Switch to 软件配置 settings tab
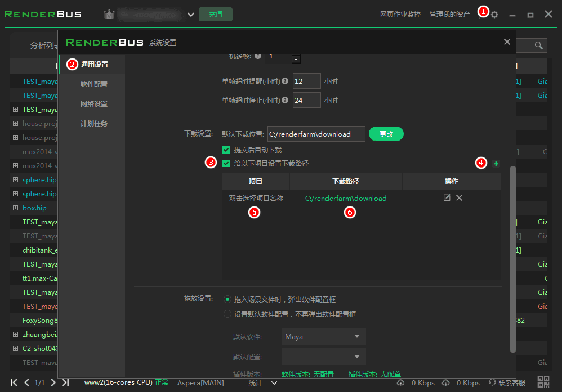The width and height of the screenshot is (562, 392). [93, 84]
